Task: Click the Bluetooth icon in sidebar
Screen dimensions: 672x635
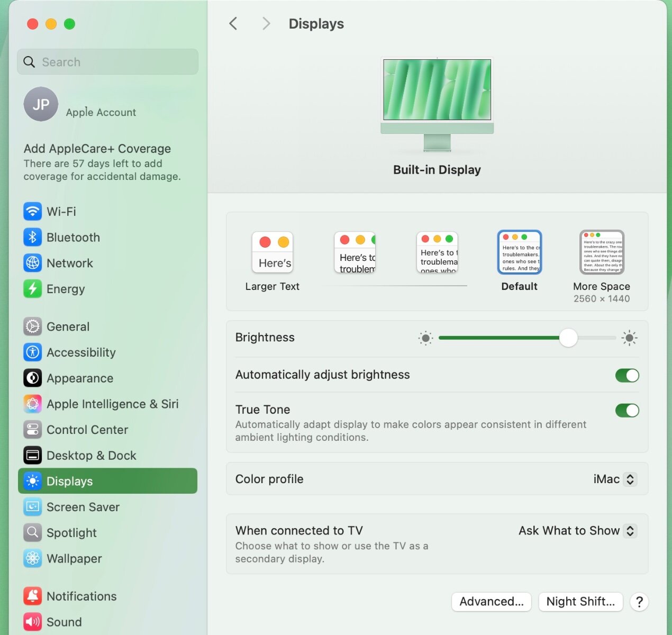Action: 33,237
